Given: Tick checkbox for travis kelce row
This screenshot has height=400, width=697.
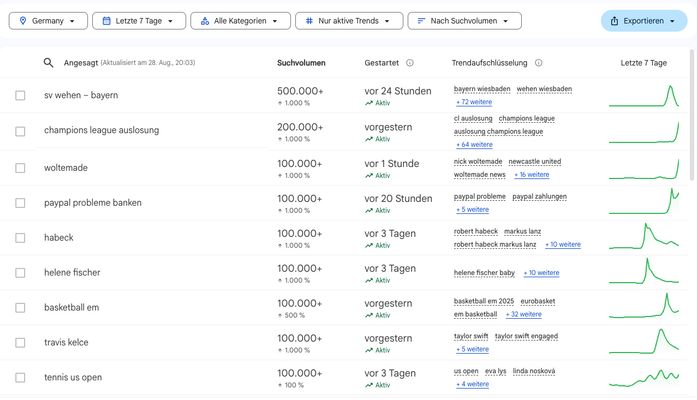Looking at the screenshot, I should tap(20, 343).
